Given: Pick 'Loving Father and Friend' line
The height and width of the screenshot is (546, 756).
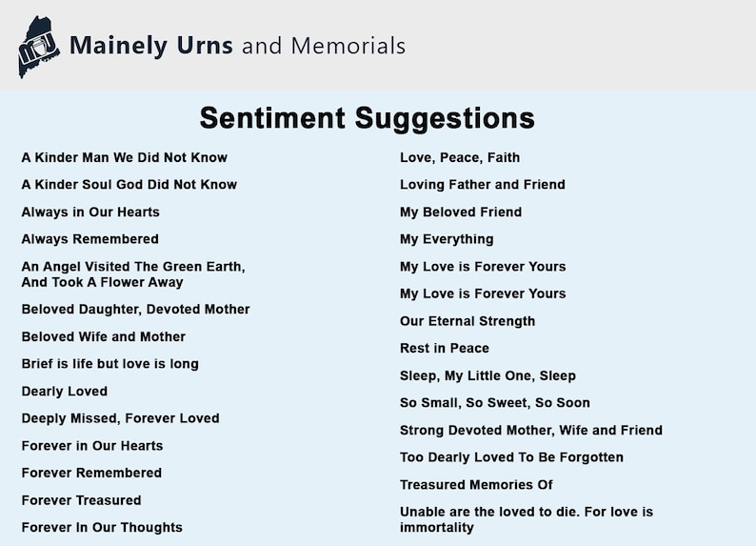Looking at the screenshot, I should pos(483,185).
